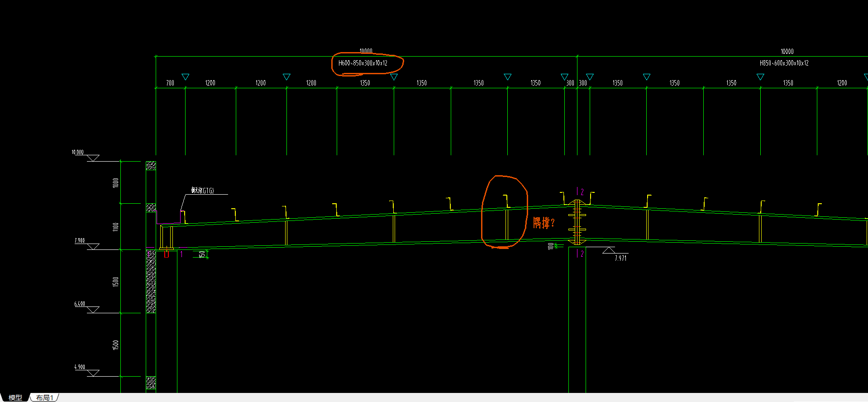
Task: Select the 4.900 elevation label
Action: tap(80, 367)
